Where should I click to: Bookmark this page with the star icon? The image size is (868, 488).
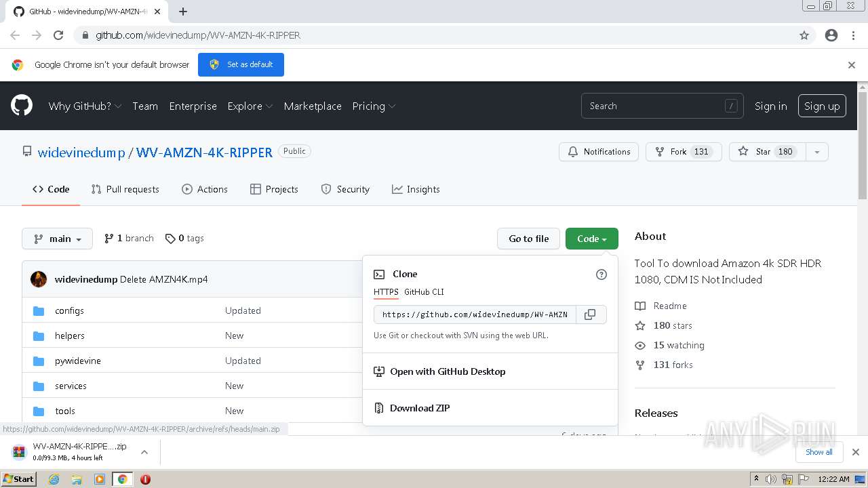[x=804, y=35]
